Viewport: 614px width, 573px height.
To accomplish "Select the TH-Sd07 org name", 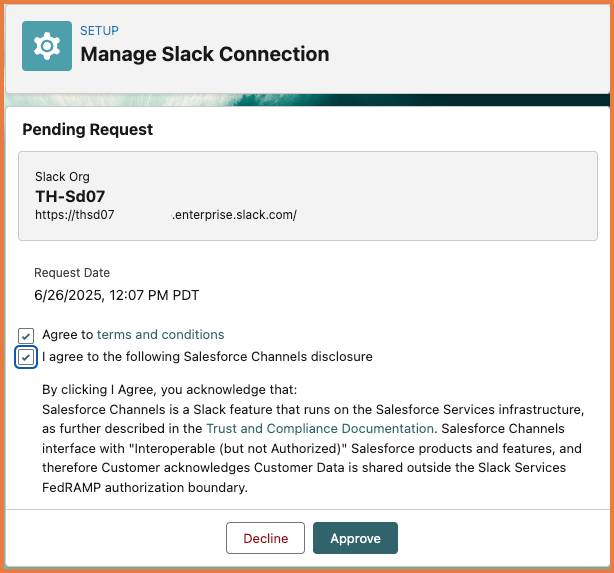I will tap(70, 196).
